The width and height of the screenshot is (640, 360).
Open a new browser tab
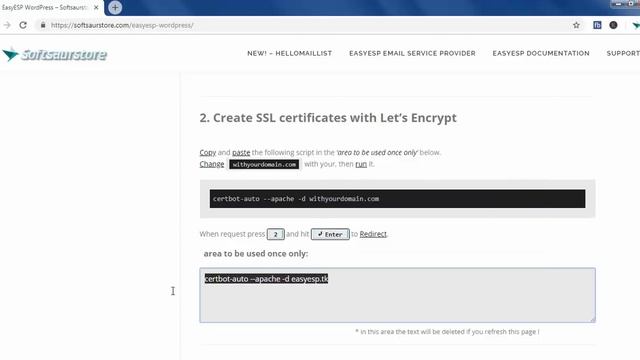(x=115, y=7)
